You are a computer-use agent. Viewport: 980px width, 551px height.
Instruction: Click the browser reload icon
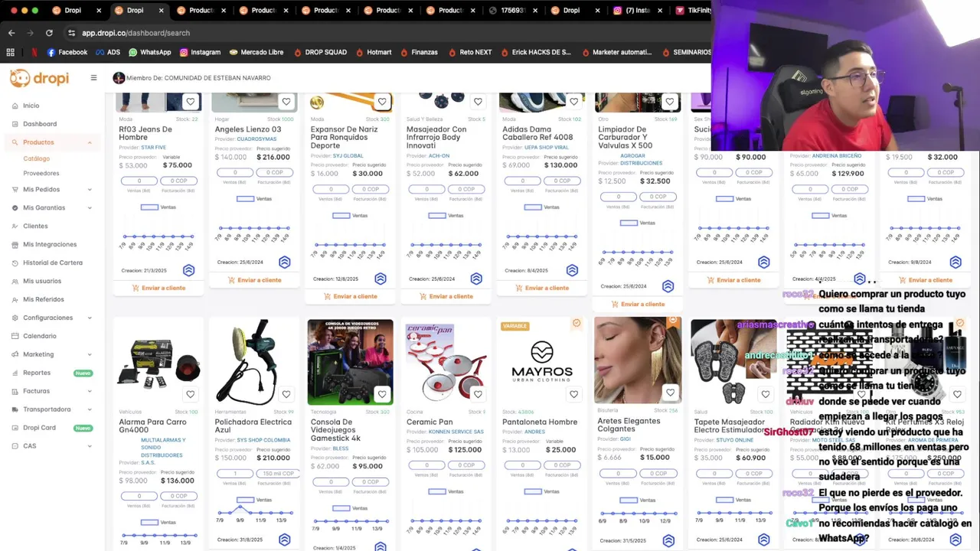49,33
